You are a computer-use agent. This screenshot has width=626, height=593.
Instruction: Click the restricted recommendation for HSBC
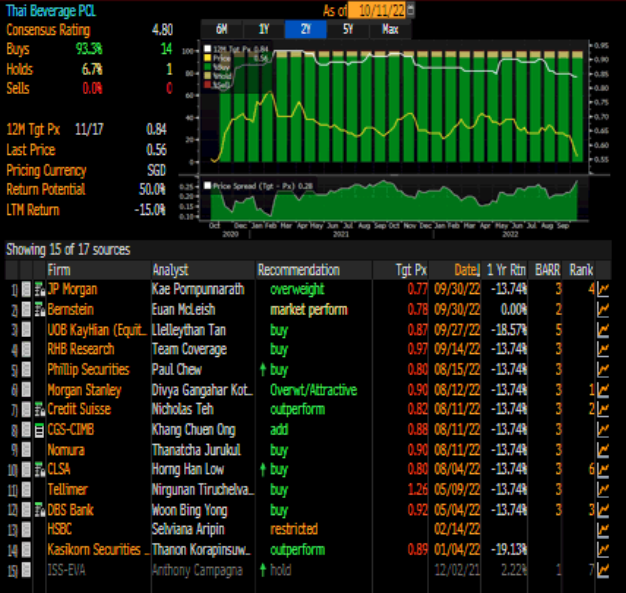(x=294, y=530)
